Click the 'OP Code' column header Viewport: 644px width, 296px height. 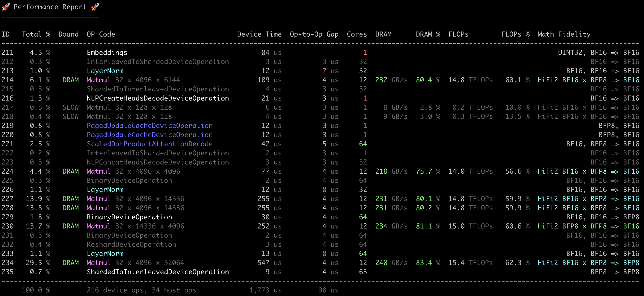(x=101, y=34)
